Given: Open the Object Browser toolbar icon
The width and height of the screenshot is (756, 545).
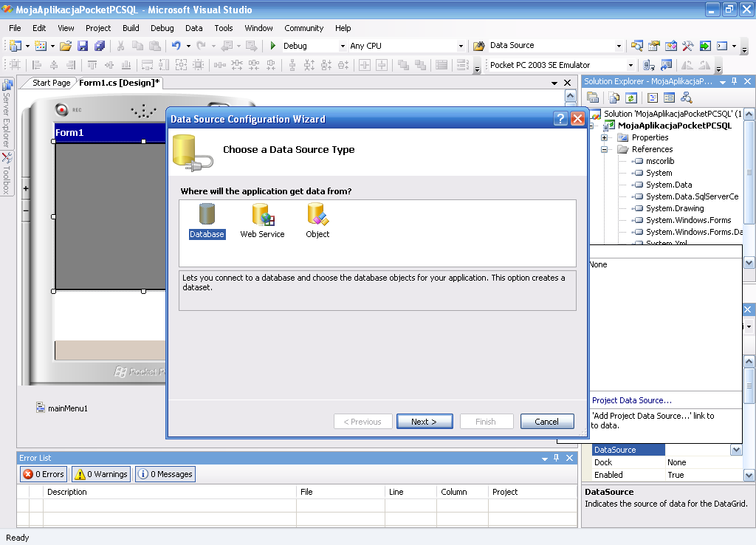Looking at the screenshot, I should 670,46.
